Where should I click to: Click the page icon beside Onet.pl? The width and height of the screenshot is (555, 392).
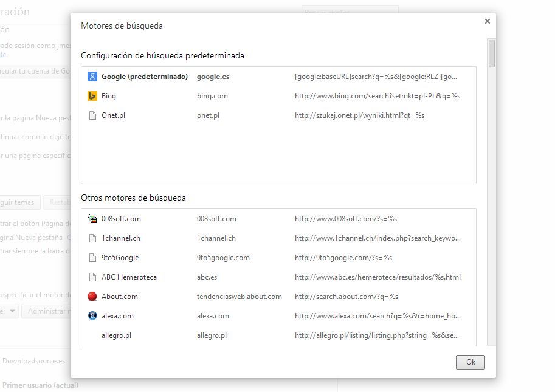tap(92, 115)
